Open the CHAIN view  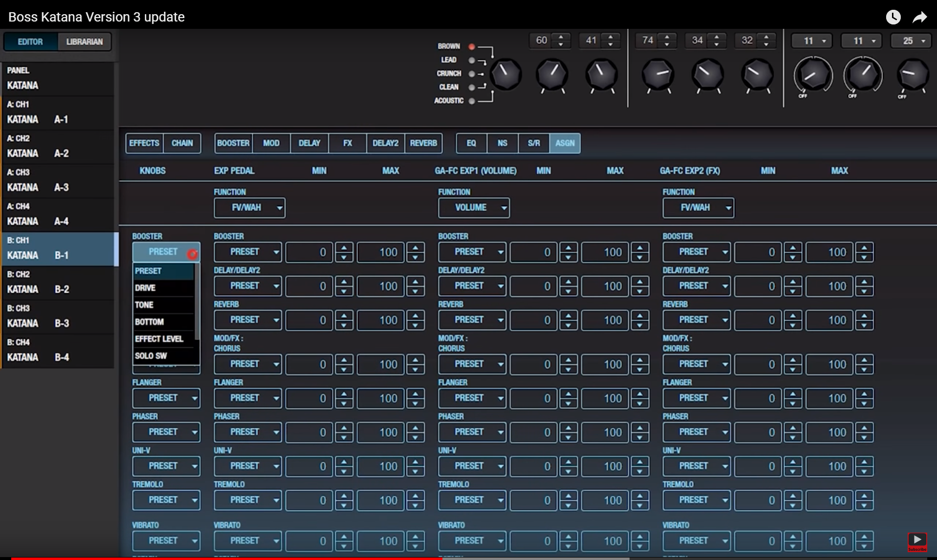[x=182, y=143]
